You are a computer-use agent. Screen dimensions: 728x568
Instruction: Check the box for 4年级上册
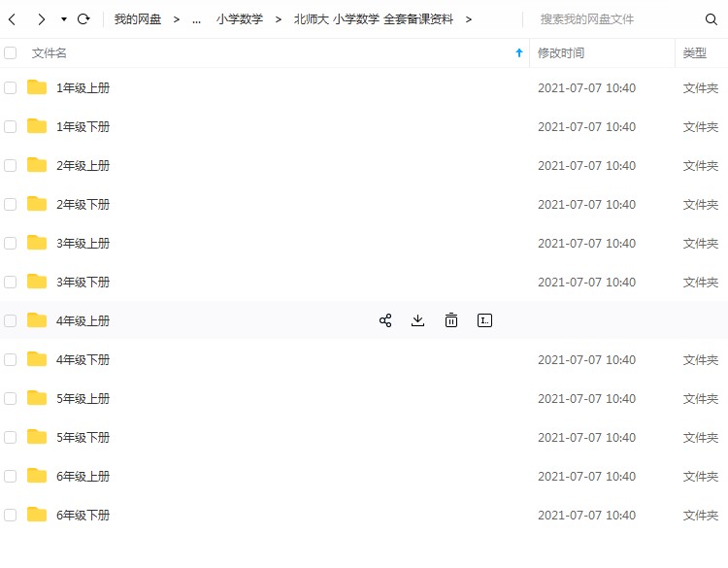point(11,320)
